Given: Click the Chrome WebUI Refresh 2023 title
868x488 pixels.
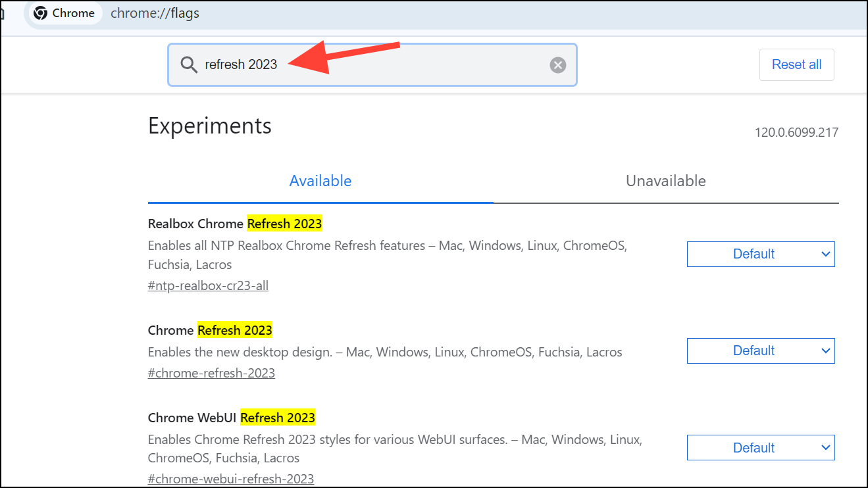Looking at the screenshot, I should 232,418.
